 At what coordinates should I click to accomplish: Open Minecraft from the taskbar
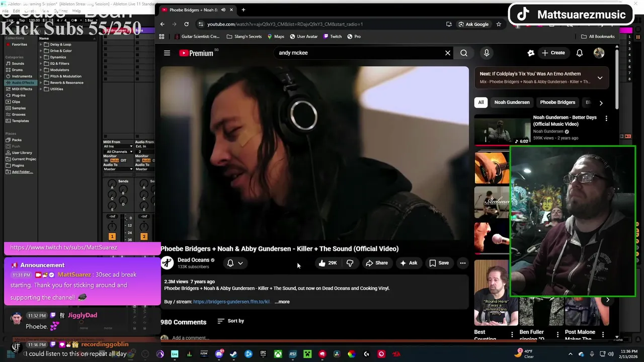[x=307, y=354]
